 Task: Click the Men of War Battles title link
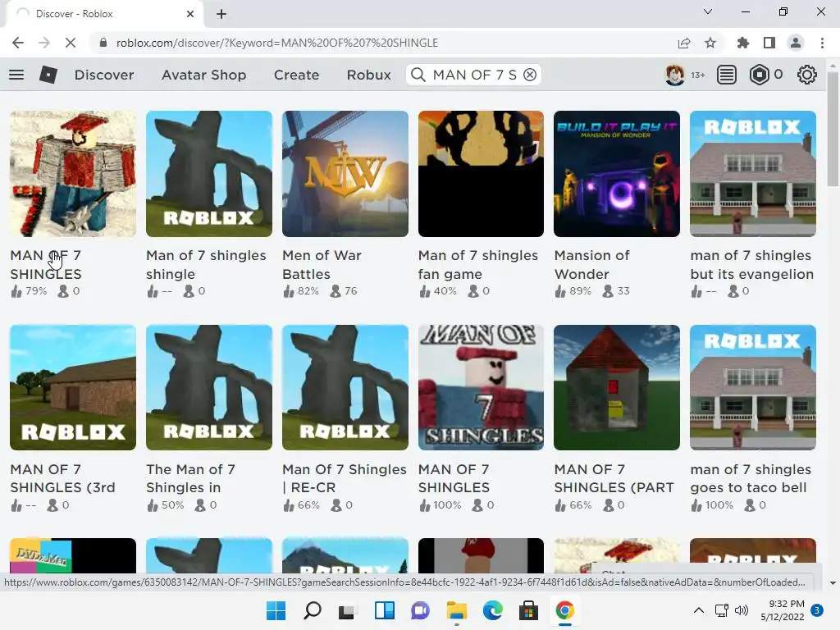click(322, 265)
